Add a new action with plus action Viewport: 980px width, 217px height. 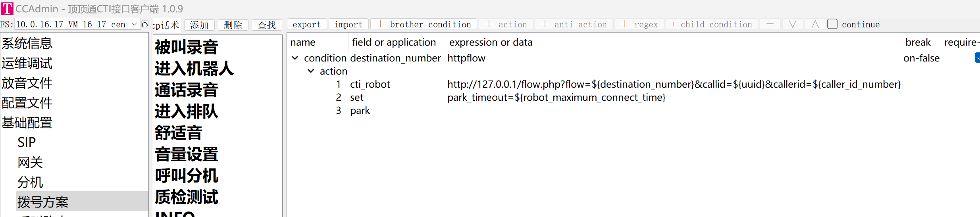click(x=506, y=24)
